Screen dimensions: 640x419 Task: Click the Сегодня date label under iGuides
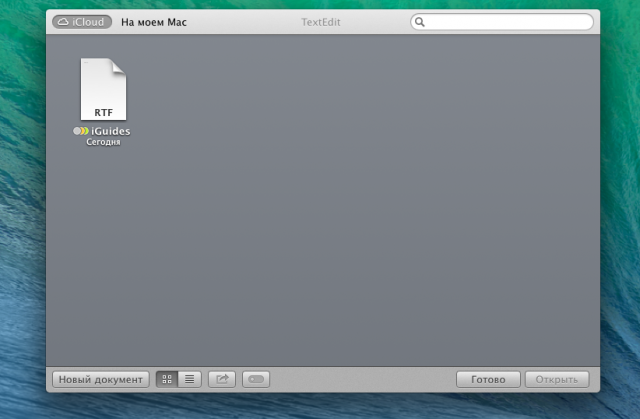coord(103,142)
